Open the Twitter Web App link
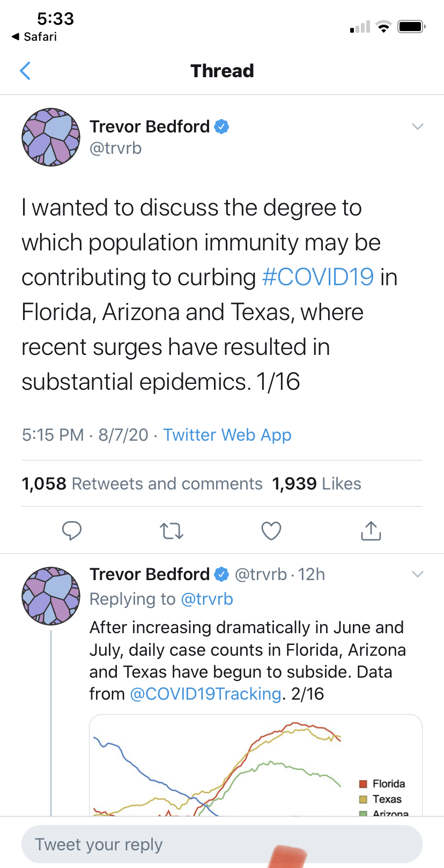The width and height of the screenshot is (444, 868). [x=227, y=435]
